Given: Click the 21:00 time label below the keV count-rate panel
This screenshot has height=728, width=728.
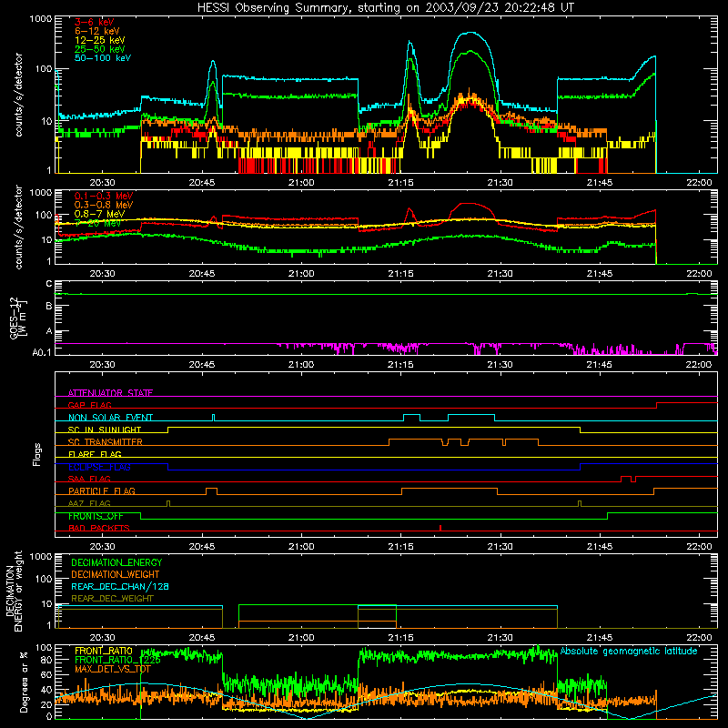Looking at the screenshot, I should [301, 183].
